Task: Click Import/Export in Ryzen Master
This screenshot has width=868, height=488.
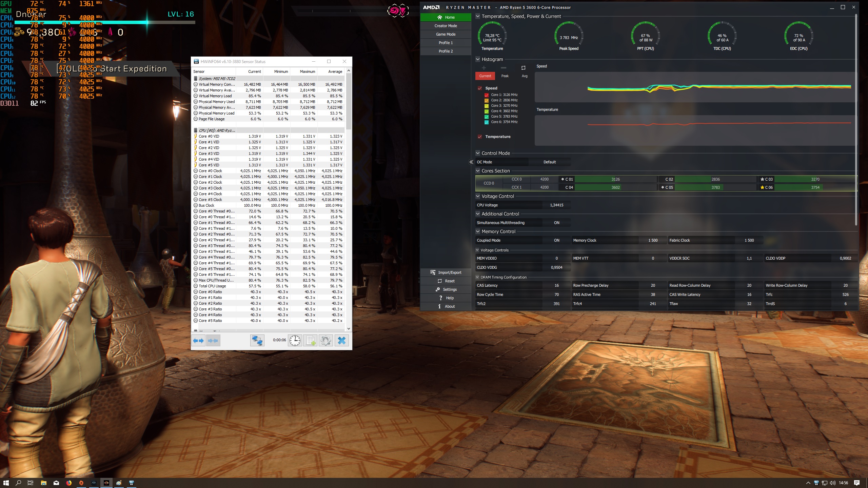Action: pyautogui.click(x=446, y=272)
